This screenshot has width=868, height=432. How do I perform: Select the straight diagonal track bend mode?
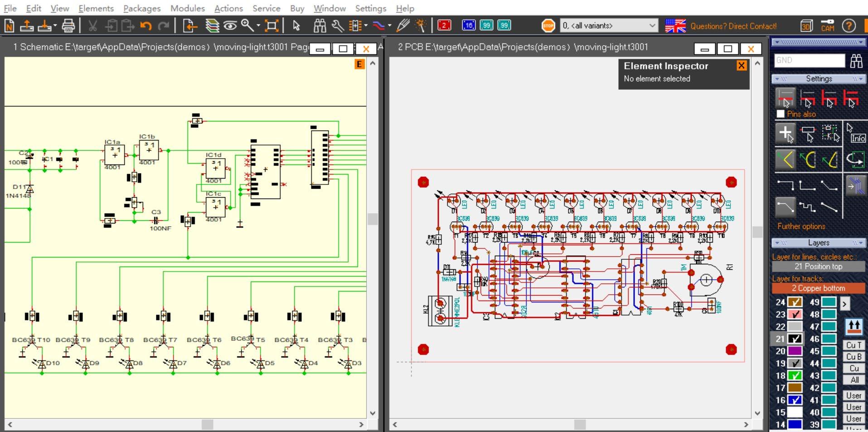829,208
